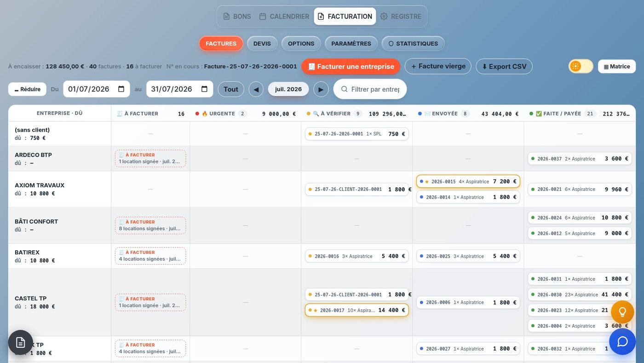644x363 pixels.
Task: Select the AXIOM TRAVAUX company name
Action: click(40, 185)
